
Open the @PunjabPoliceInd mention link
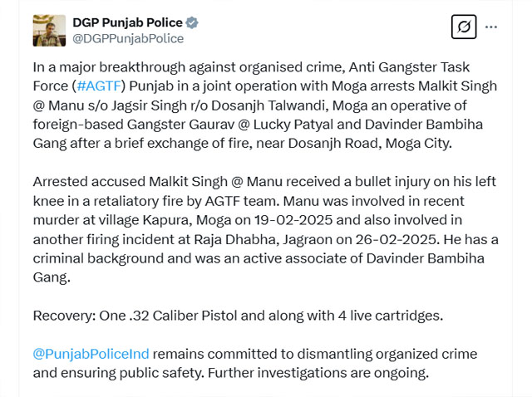point(91,354)
